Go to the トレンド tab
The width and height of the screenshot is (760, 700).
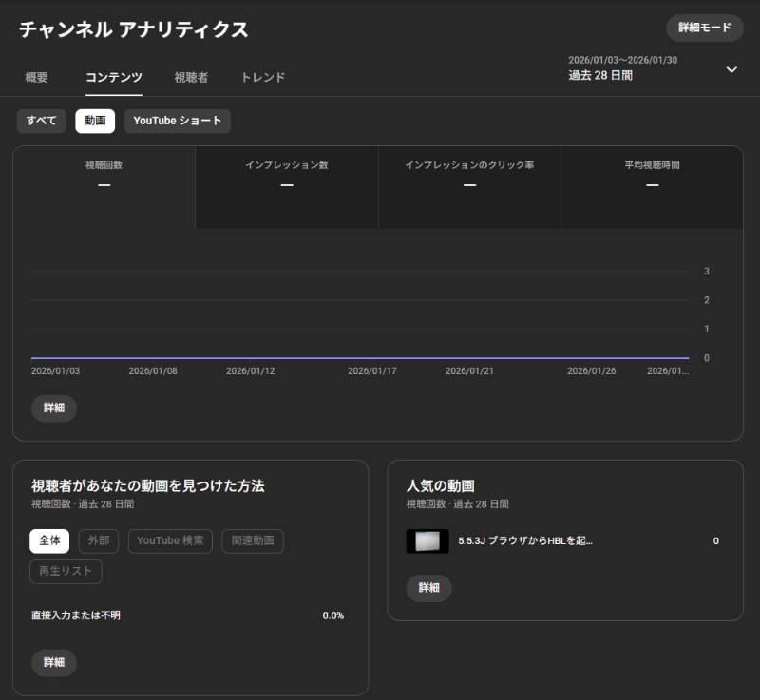click(x=263, y=77)
